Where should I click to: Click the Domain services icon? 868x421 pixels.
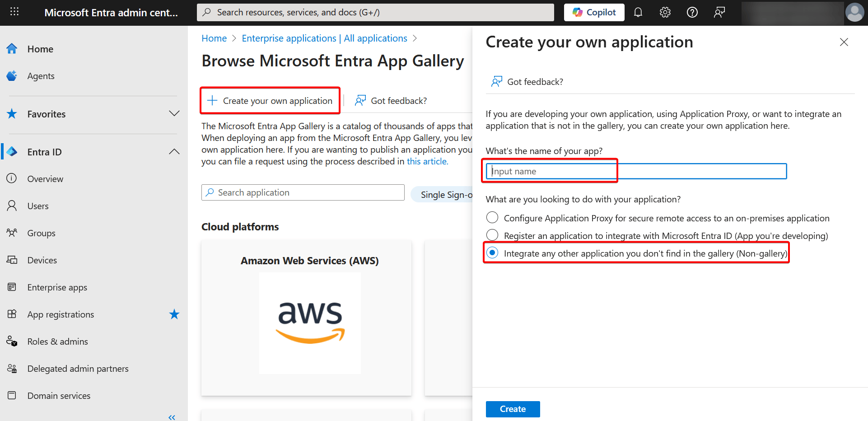pos(12,395)
